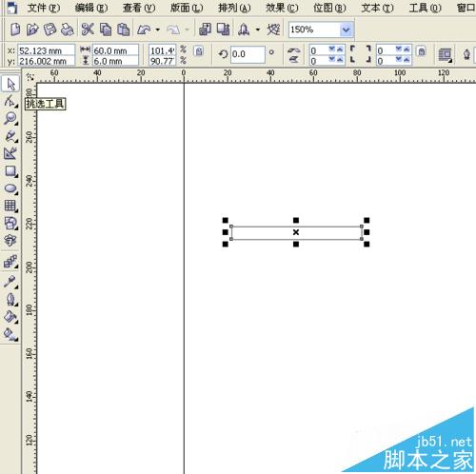The height and width of the screenshot is (474, 476).
Task: Select the Rectangle tool
Action: coord(10,171)
